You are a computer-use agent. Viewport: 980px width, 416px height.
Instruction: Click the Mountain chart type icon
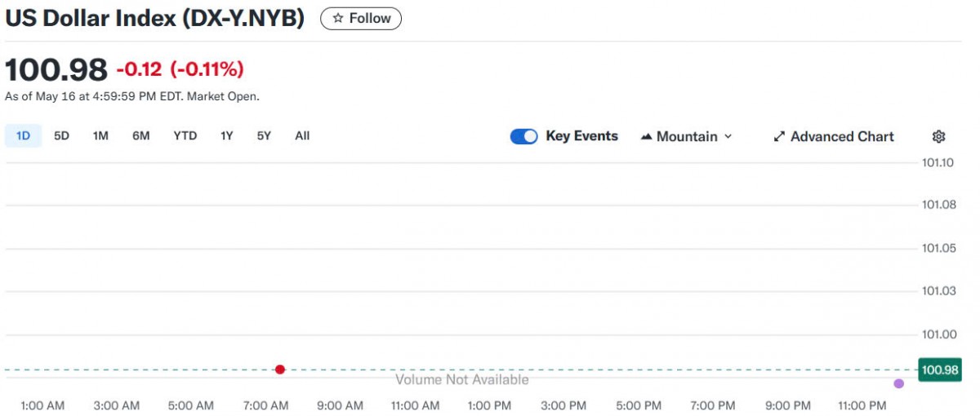point(647,136)
